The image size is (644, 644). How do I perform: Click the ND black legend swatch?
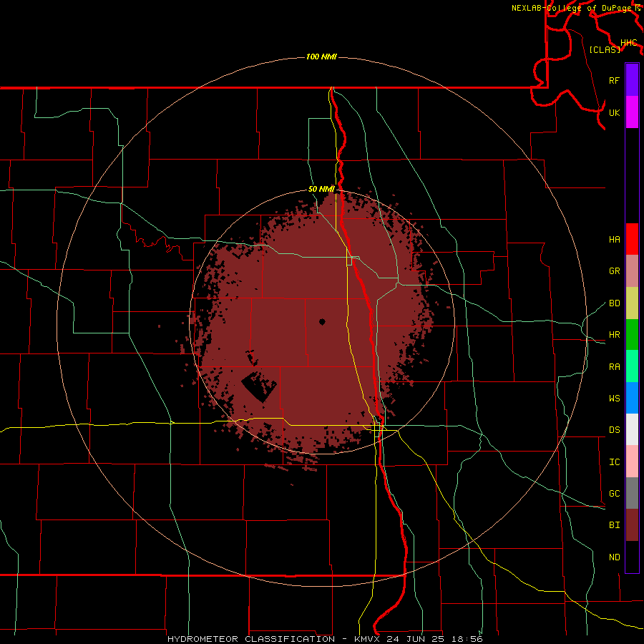(x=632, y=557)
